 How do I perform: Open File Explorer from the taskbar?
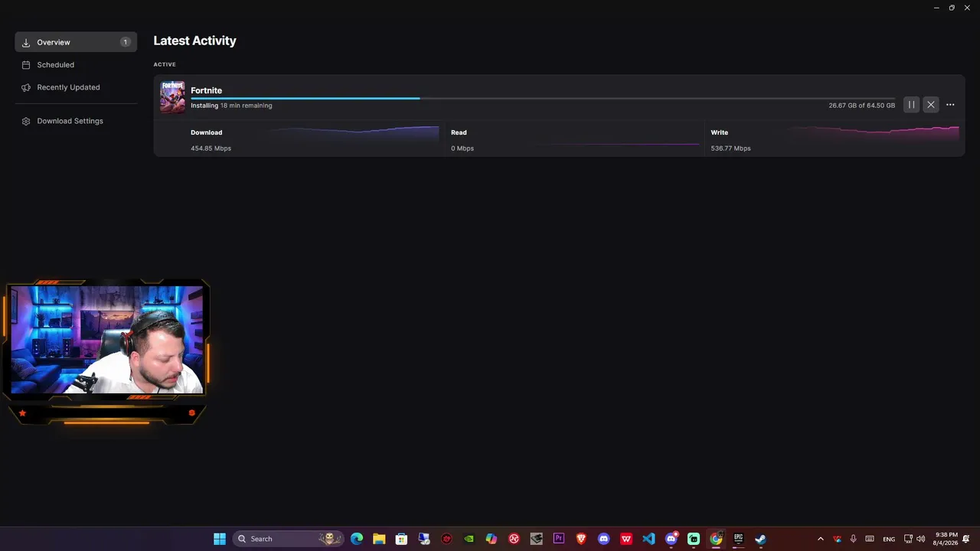[379, 539]
